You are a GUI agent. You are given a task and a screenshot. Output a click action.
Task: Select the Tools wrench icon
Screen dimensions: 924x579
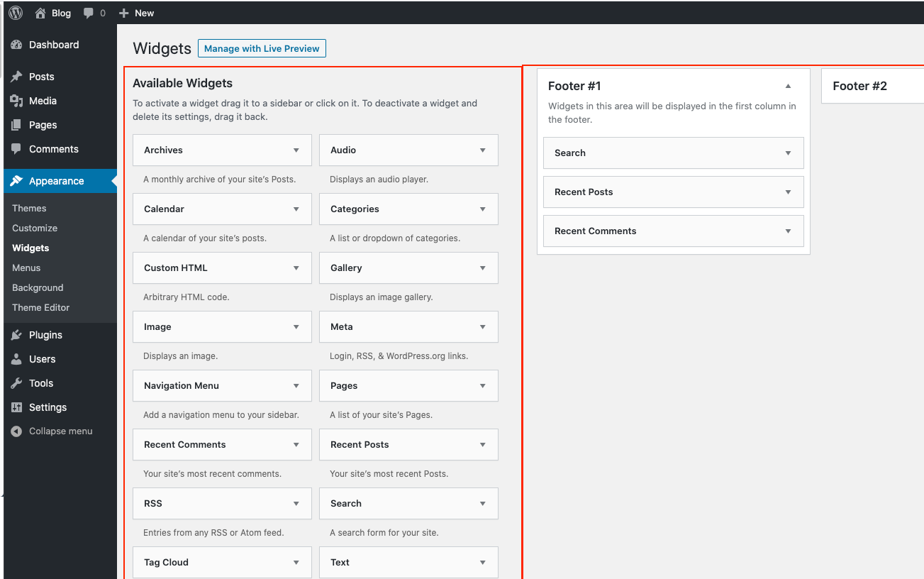(16, 382)
